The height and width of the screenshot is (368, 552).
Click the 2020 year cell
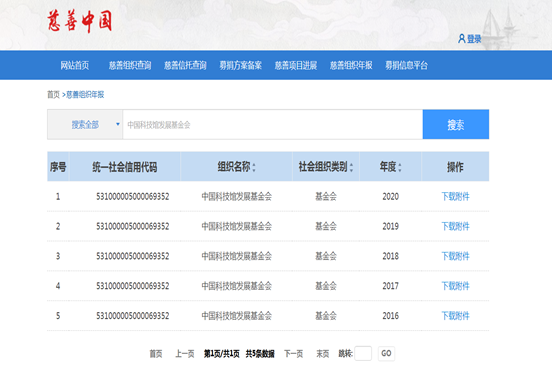[x=391, y=197]
